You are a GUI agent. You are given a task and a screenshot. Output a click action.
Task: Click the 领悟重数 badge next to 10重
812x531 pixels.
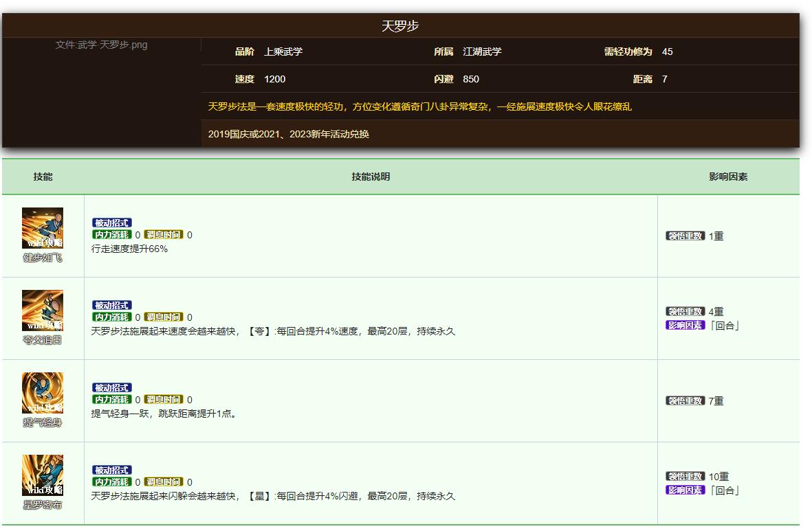(x=685, y=475)
